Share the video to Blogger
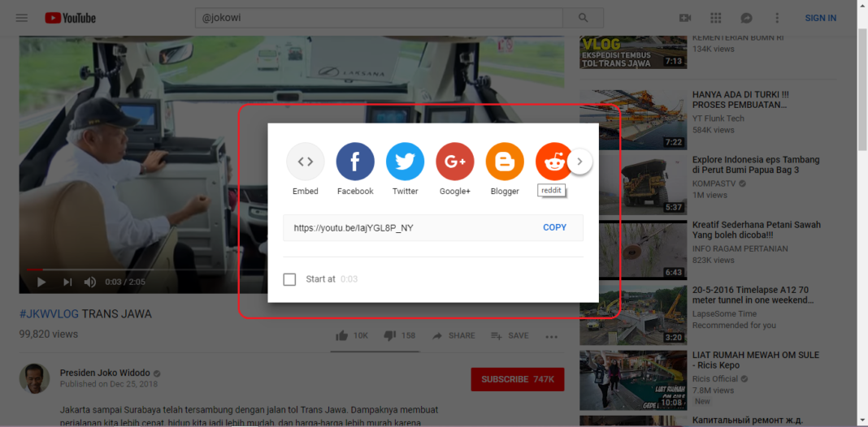Image resolution: width=868 pixels, height=427 pixels. [x=505, y=169]
